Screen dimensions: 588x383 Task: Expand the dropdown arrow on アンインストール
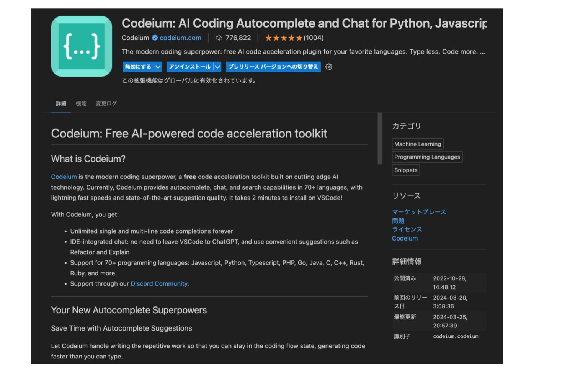[x=217, y=67]
